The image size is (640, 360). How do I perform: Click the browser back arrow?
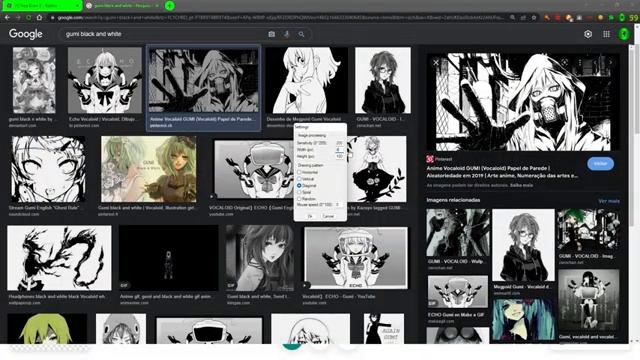(7, 18)
